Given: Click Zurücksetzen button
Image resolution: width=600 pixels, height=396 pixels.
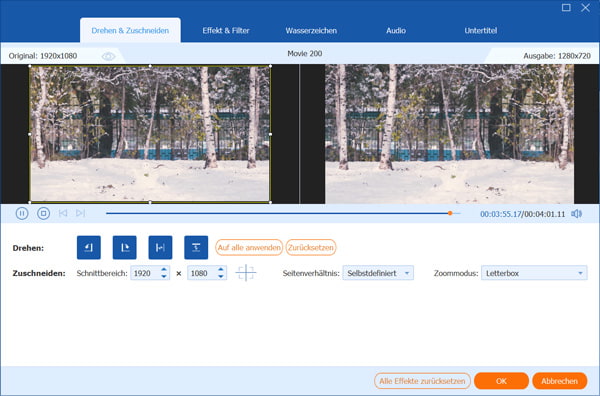Looking at the screenshot, I should 311,248.
